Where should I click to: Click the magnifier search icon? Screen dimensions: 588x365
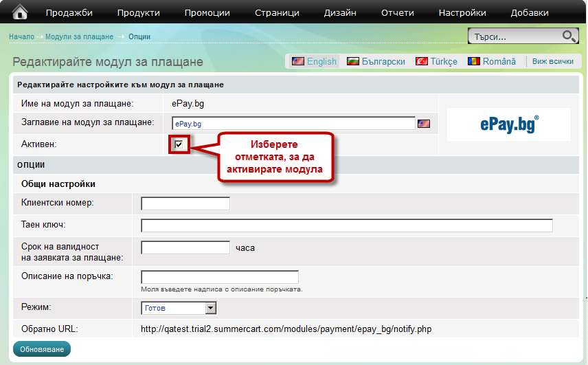tap(569, 36)
